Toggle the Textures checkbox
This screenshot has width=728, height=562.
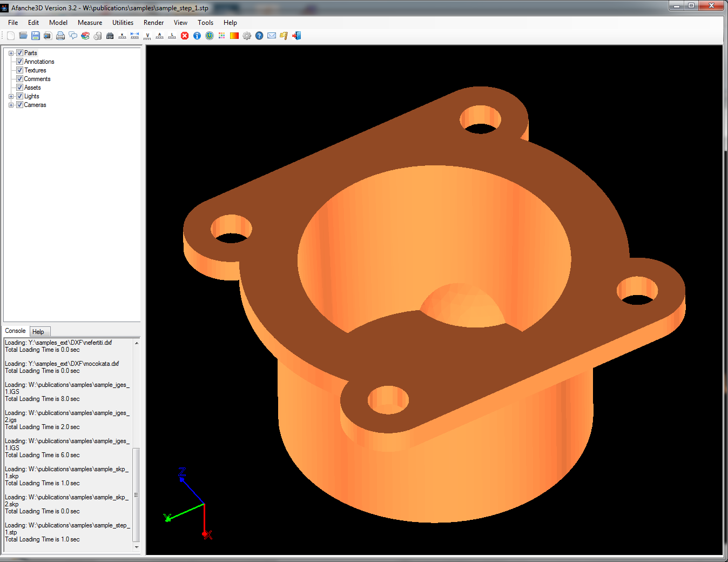[x=19, y=70]
